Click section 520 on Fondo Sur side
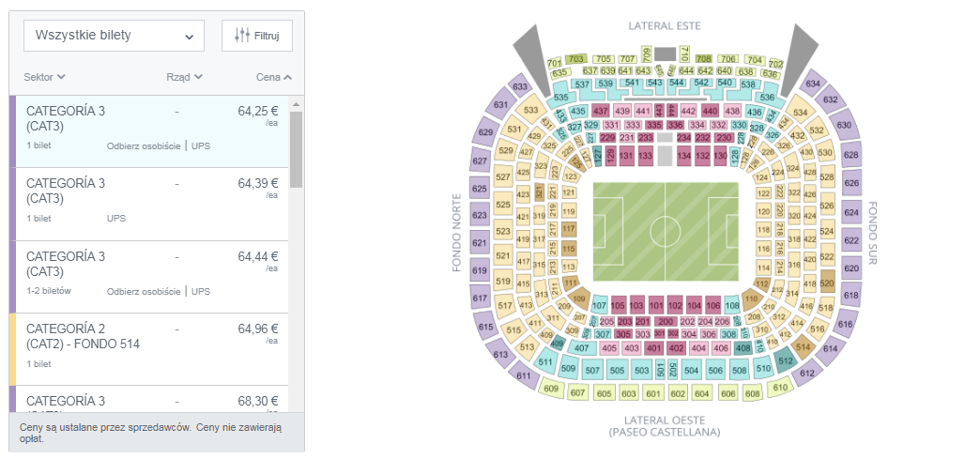The width and height of the screenshot is (980, 459). tap(827, 283)
